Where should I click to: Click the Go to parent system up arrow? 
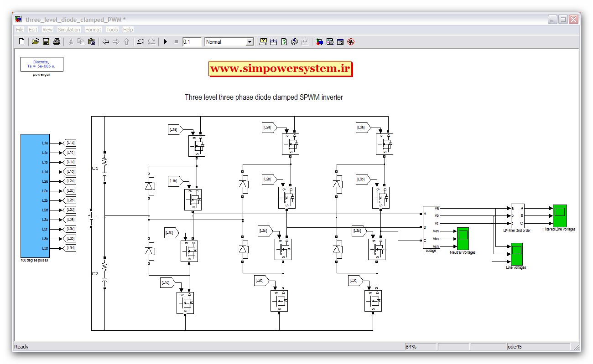coord(127,42)
